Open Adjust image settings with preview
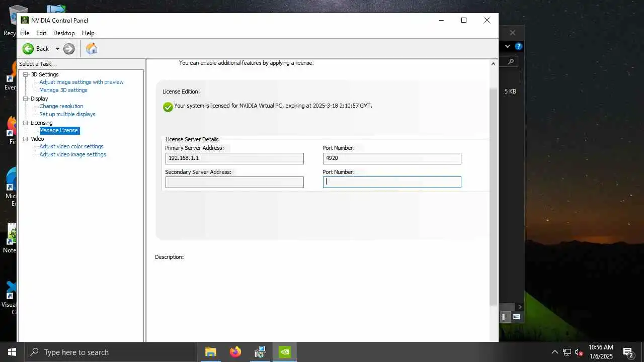This screenshot has width=644, height=362. click(x=82, y=82)
